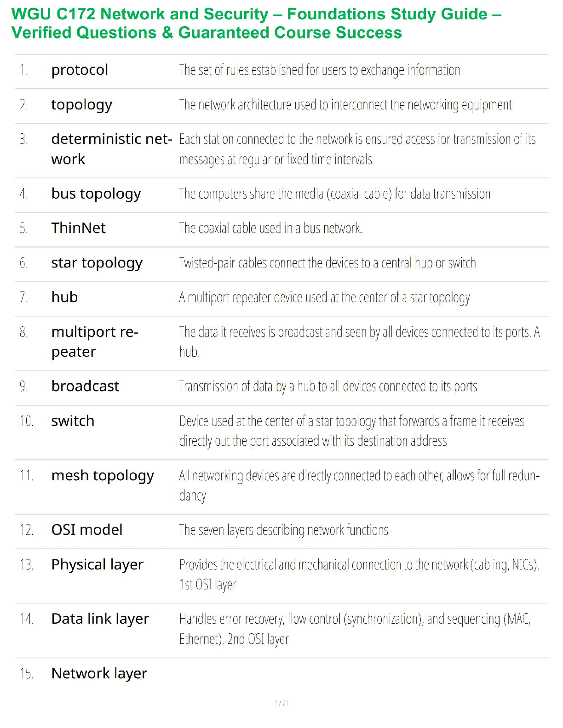Click the definition starting "Twisted-pair cables connect"
Image resolution: width=563 pixels, height=728 pixels.
[x=327, y=263]
